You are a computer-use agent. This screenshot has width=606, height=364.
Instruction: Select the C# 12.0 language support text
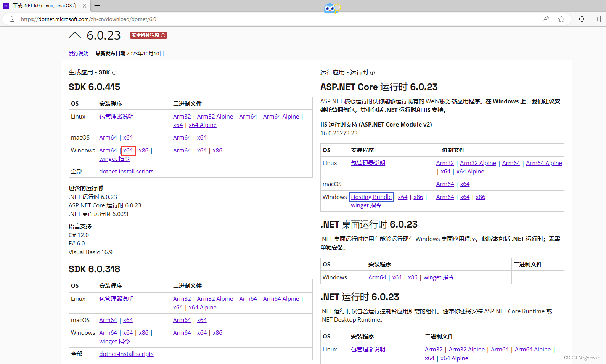pos(79,235)
